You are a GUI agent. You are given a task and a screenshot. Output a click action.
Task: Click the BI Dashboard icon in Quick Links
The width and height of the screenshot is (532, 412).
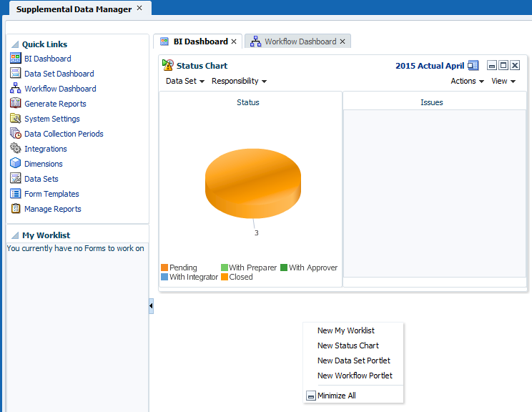15,59
